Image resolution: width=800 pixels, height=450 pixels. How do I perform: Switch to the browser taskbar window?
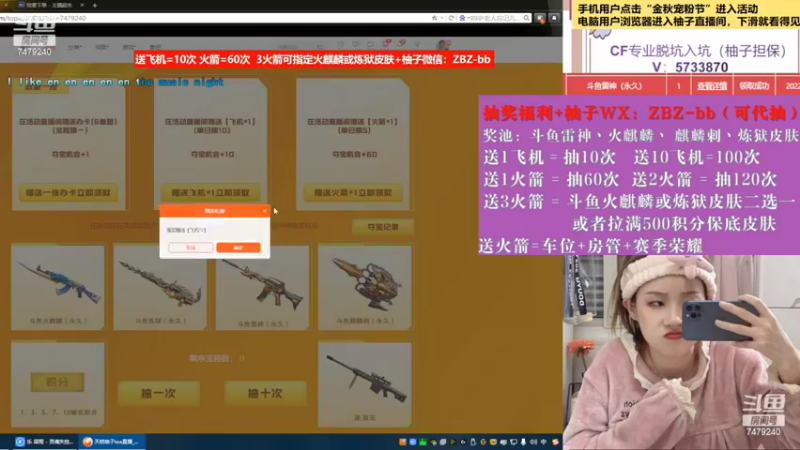[x=112, y=442]
